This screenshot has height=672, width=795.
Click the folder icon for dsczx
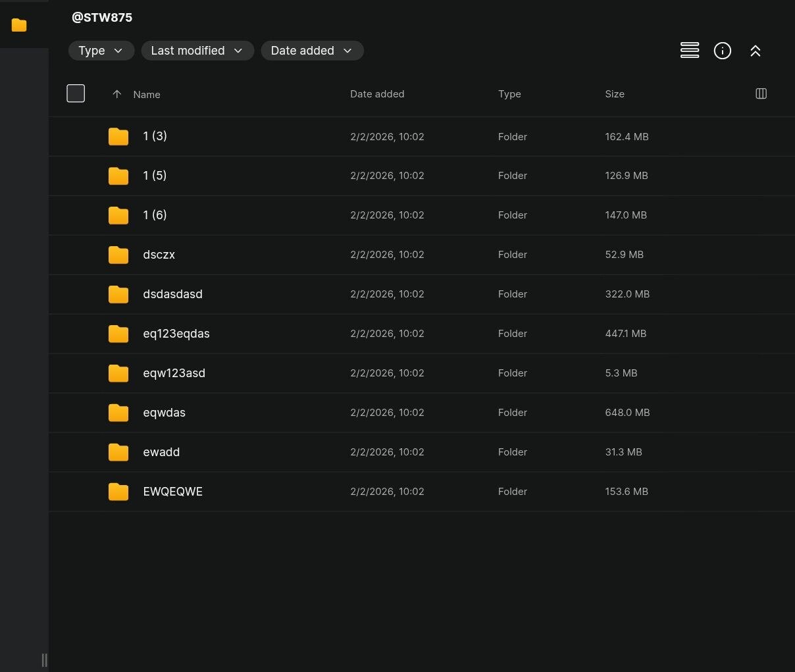click(118, 255)
